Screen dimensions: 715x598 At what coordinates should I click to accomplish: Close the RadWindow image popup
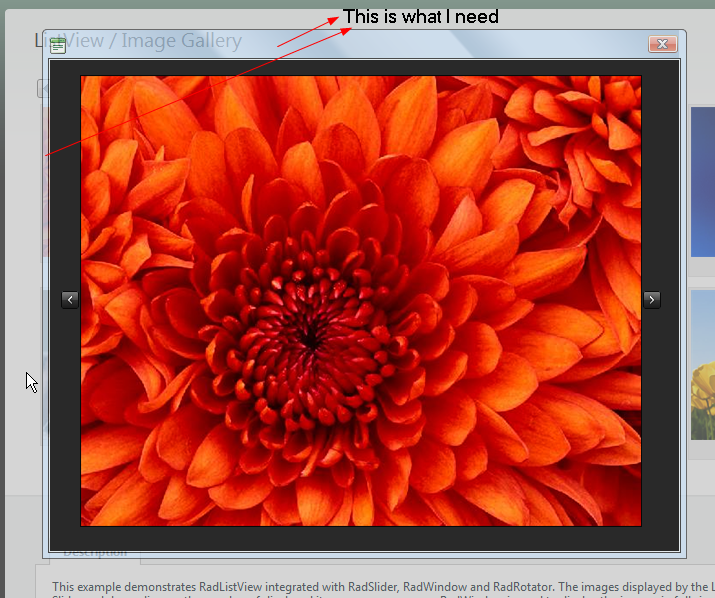(x=663, y=44)
